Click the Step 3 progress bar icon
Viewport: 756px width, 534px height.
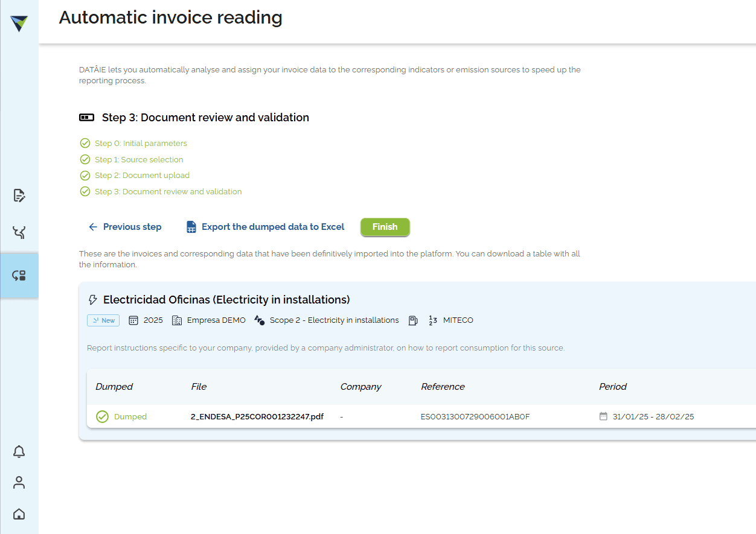point(87,118)
